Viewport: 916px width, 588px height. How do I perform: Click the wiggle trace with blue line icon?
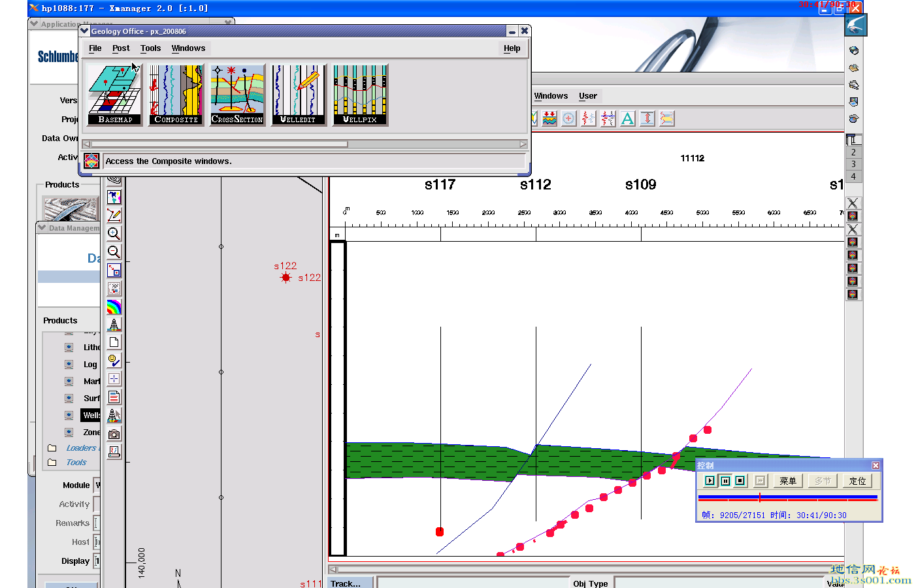608,118
